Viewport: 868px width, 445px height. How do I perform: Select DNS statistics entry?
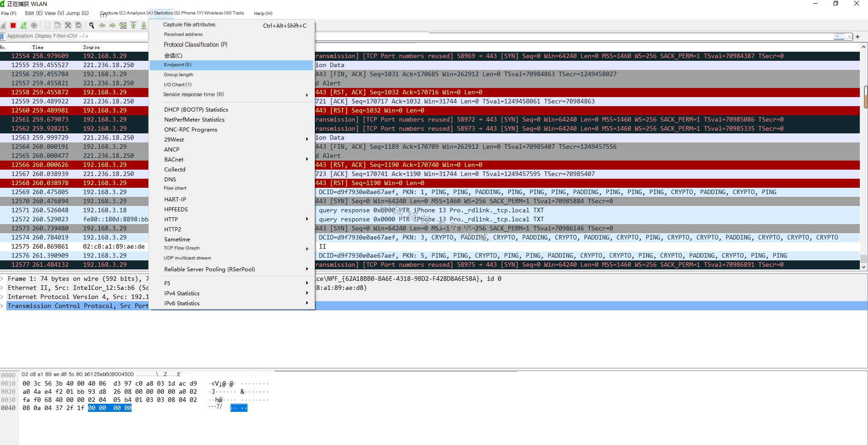coord(232,180)
